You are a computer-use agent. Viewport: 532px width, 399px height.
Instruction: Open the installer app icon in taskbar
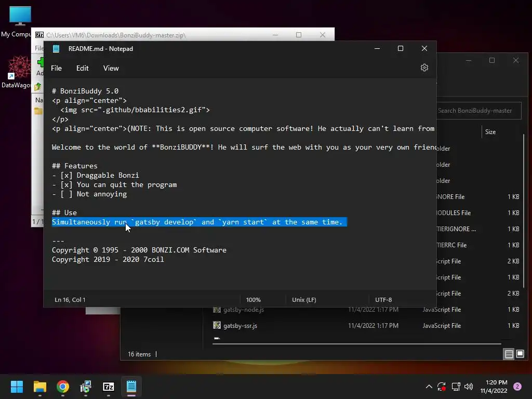pos(86,387)
